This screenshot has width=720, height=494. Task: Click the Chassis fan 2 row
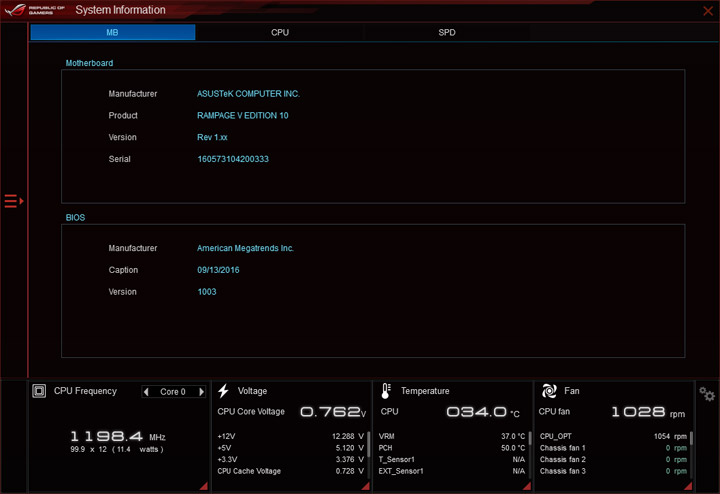[x=613, y=460]
